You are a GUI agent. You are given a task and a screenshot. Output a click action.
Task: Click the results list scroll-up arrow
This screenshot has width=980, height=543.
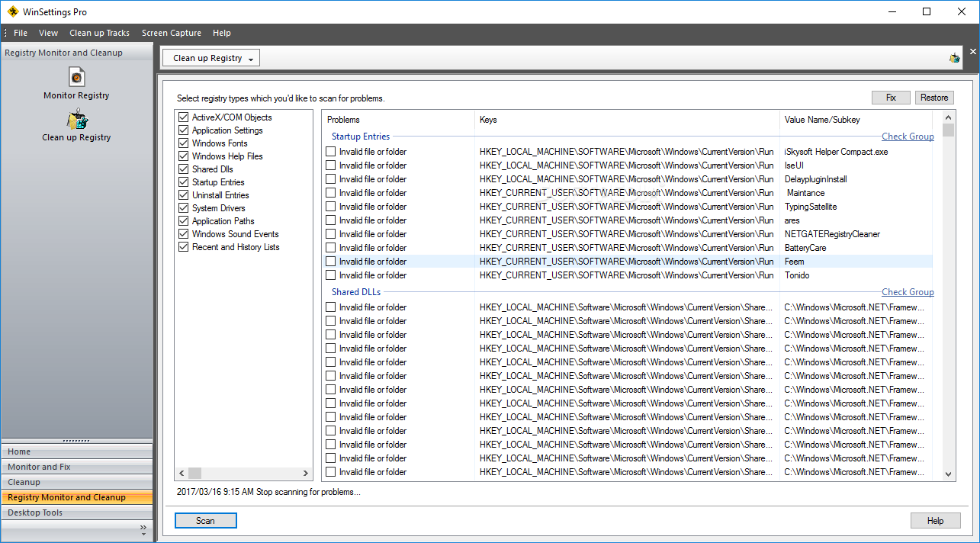(x=949, y=117)
